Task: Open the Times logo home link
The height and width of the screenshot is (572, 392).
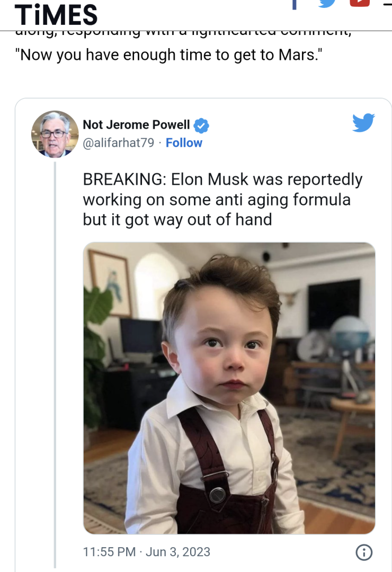Action: 56,14
